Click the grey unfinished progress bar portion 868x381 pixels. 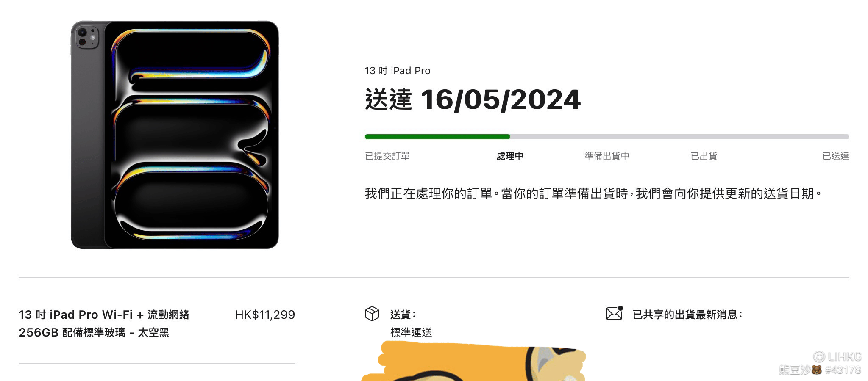[x=680, y=137]
